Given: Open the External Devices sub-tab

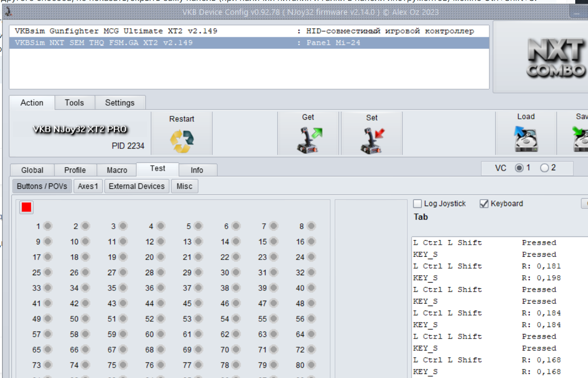Looking at the screenshot, I should [x=137, y=186].
